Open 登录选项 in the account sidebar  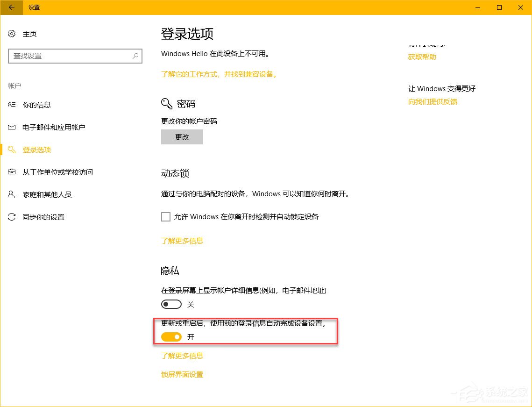(36, 149)
